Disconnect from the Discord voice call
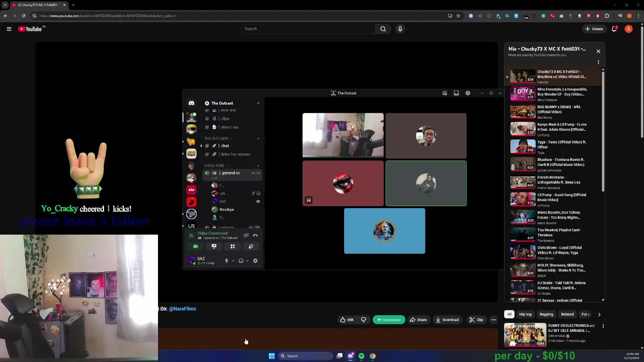Viewport: 644px width, 362px height. (255, 235)
